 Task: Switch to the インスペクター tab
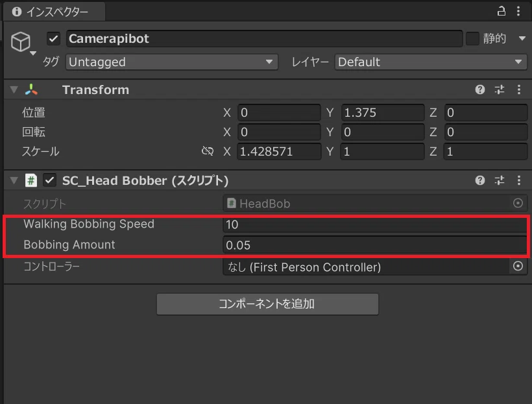click(54, 12)
